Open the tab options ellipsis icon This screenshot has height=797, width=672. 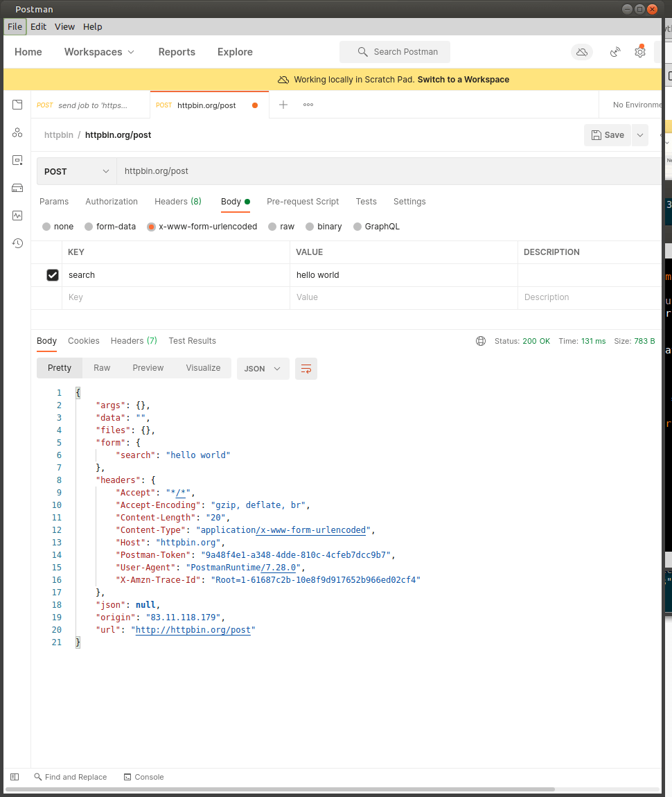coord(308,105)
